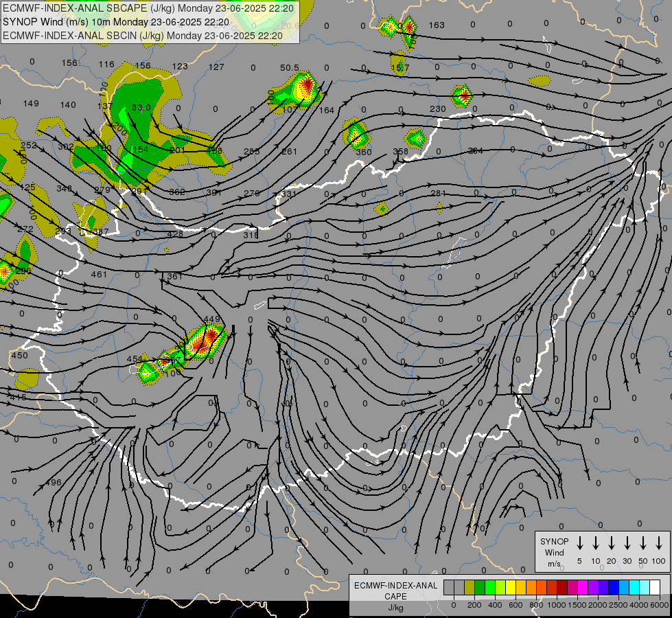Click the map value 281
Viewport: 672px width, 618px height.
coord(439,193)
